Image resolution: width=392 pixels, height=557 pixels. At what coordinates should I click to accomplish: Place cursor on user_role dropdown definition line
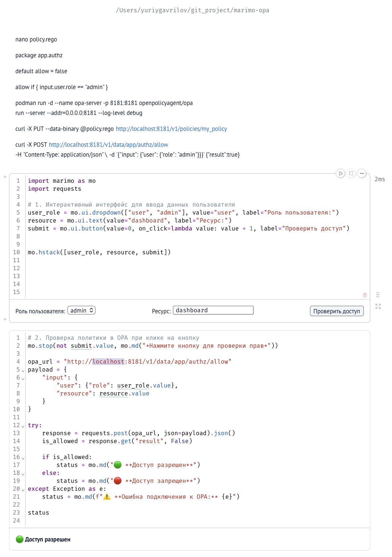tap(183, 213)
